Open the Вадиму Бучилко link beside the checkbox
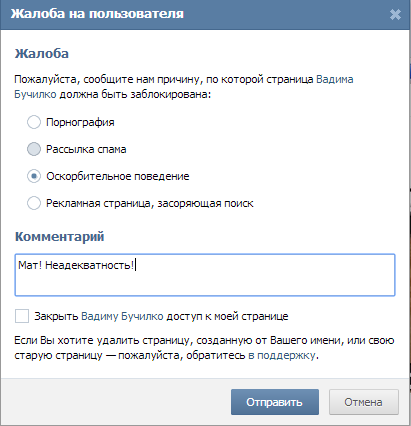 pos(122,316)
